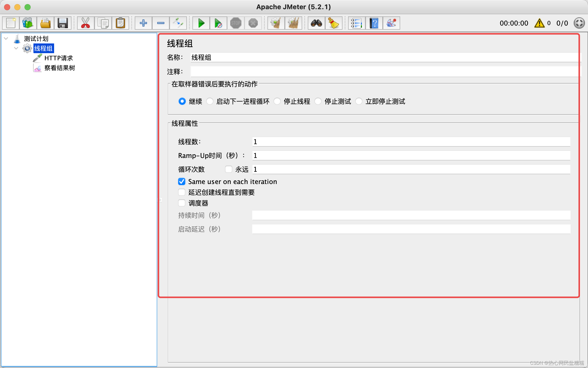Screen dimensions: 588x368
Task: Shut down threads with gray X icon
Action: click(x=253, y=23)
